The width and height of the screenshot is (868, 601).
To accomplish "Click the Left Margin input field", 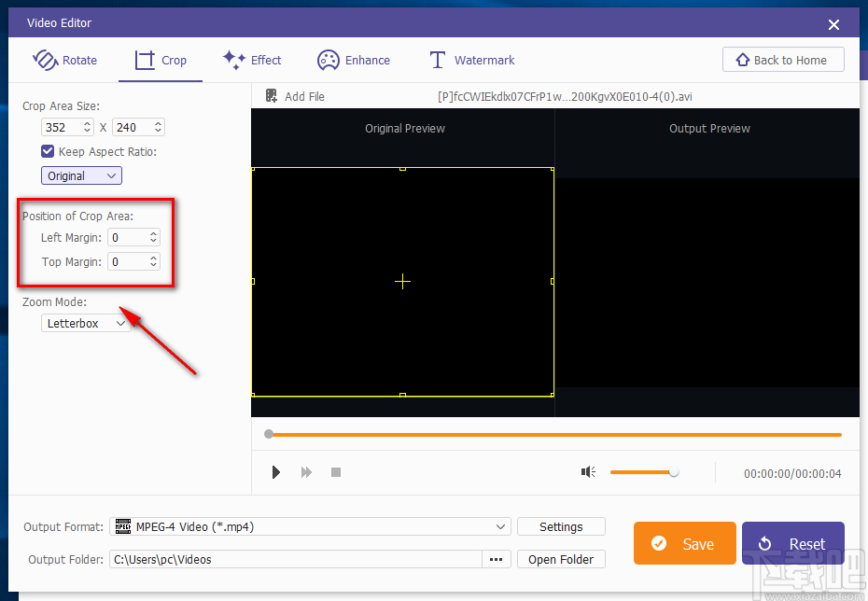I will (x=128, y=237).
